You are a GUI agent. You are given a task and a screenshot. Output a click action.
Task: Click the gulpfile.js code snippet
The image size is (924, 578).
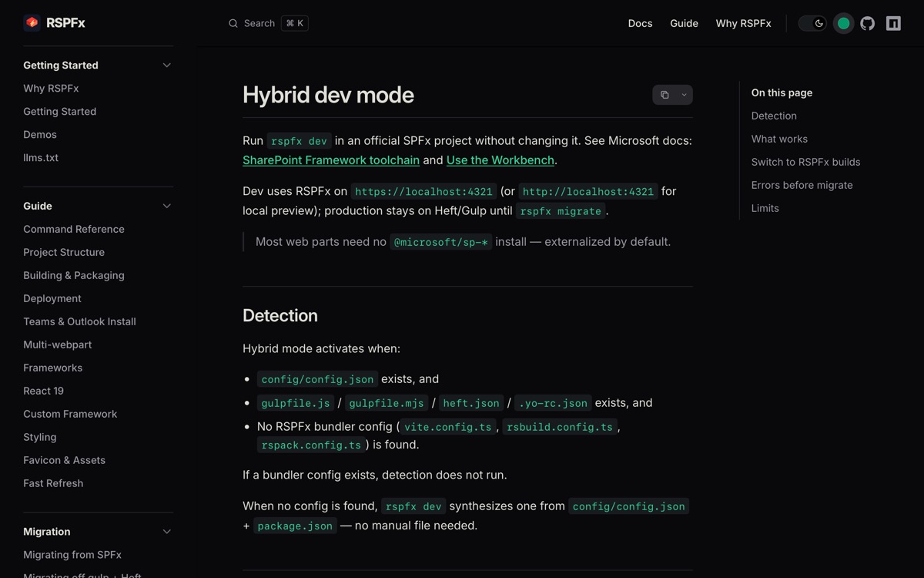coord(296,403)
